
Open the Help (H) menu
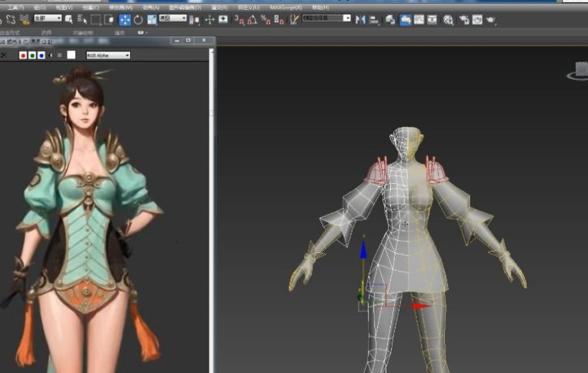[x=320, y=8]
